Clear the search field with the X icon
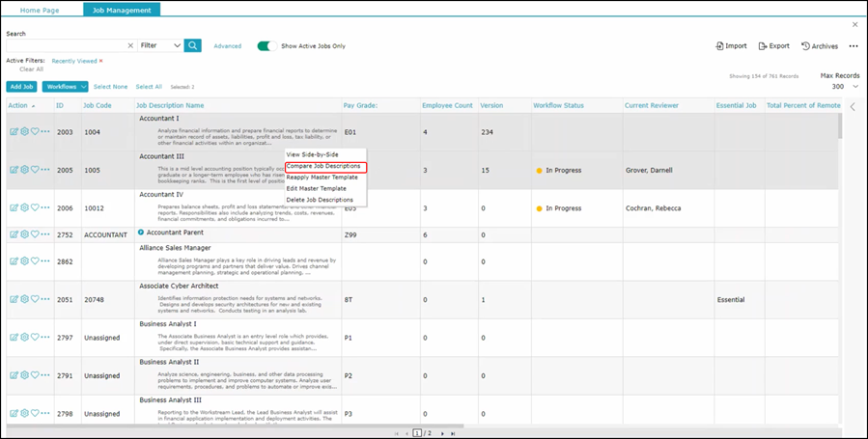 (130, 45)
